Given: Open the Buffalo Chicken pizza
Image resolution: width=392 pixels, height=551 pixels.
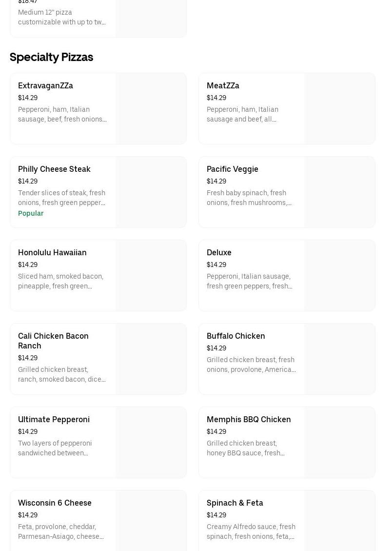Looking at the screenshot, I should point(235,336).
